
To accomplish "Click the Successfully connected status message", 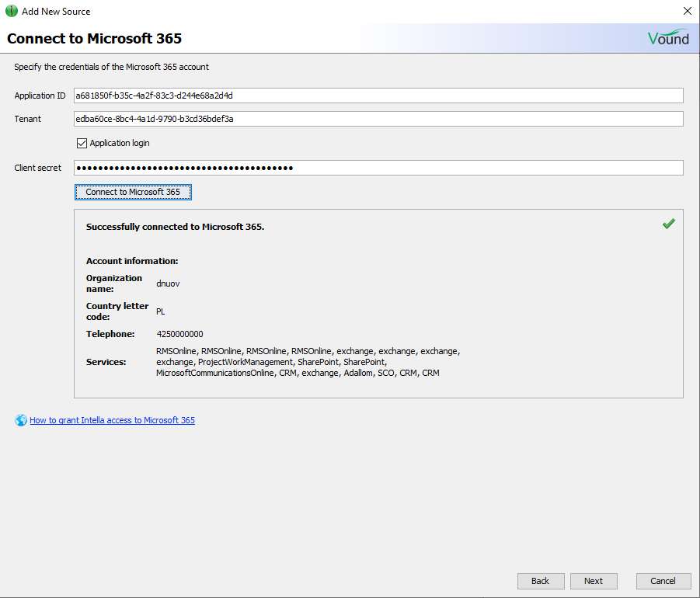I will tap(175, 227).
